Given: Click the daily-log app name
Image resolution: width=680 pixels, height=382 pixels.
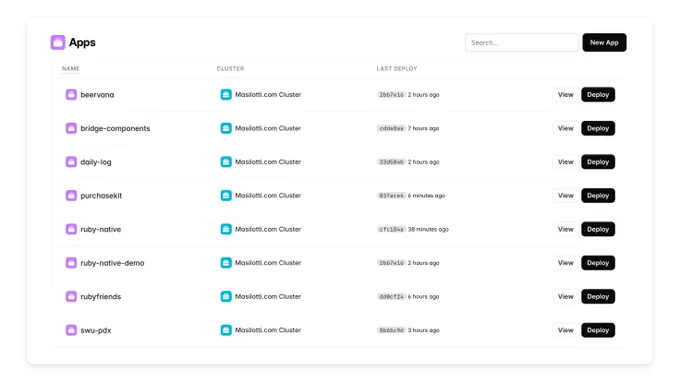Looking at the screenshot, I should [96, 162].
